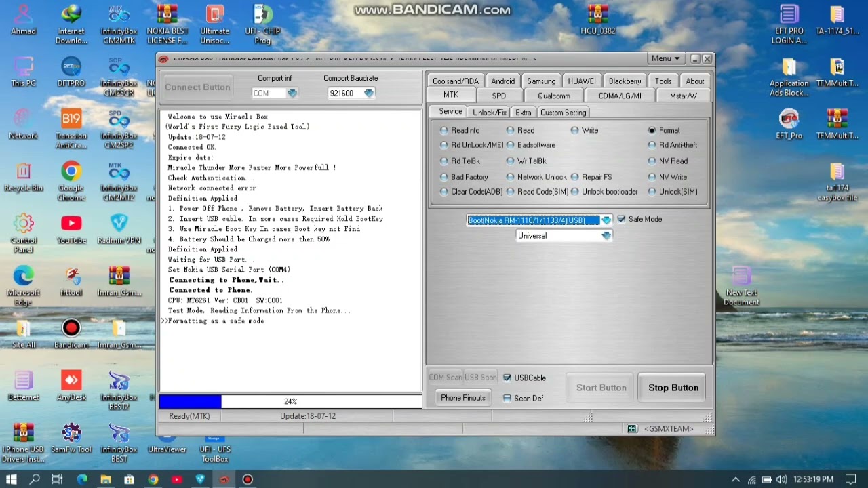The image size is (868, 488).
Task: Switch to the Qualcomm tab
Action: 554,96
